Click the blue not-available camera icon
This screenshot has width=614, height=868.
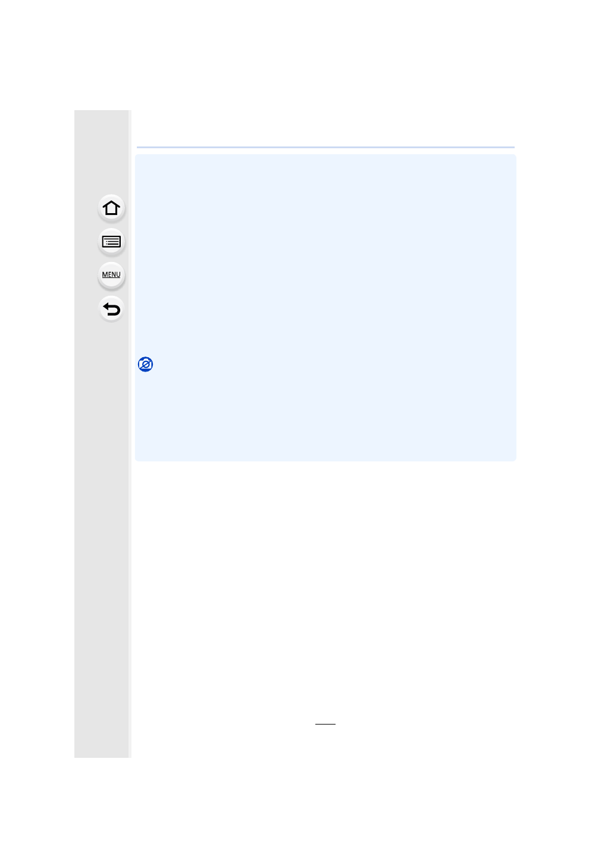click(x=145, y=364)
